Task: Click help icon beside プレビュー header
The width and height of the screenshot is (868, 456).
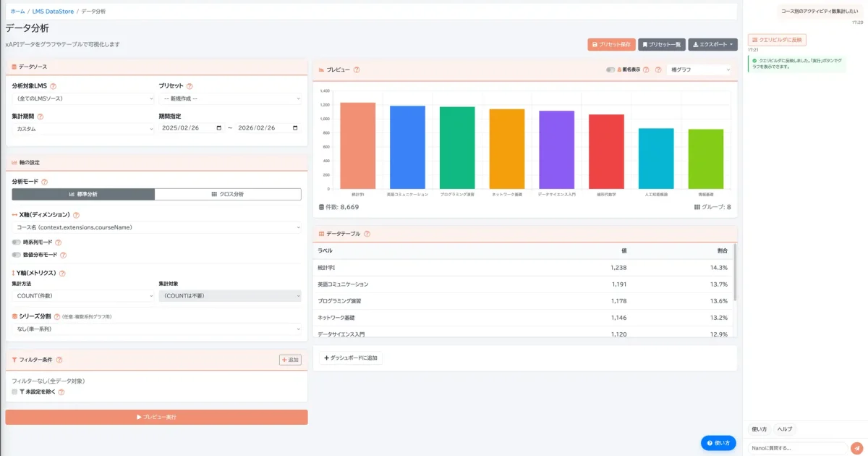Action: [x=357, y=70]
